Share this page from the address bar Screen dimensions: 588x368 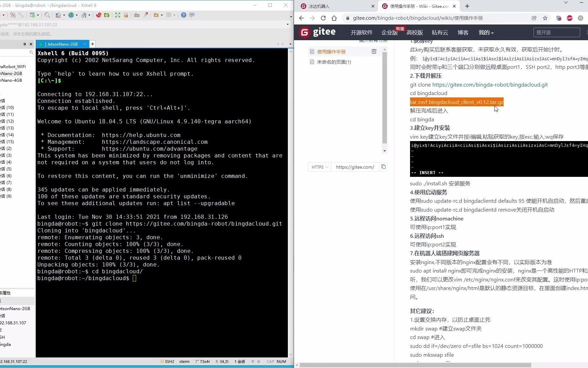click(534, 18)
